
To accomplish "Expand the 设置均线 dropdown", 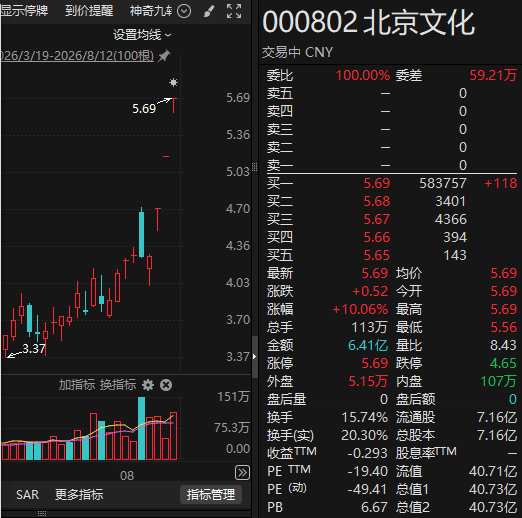I will pos(142,35).
